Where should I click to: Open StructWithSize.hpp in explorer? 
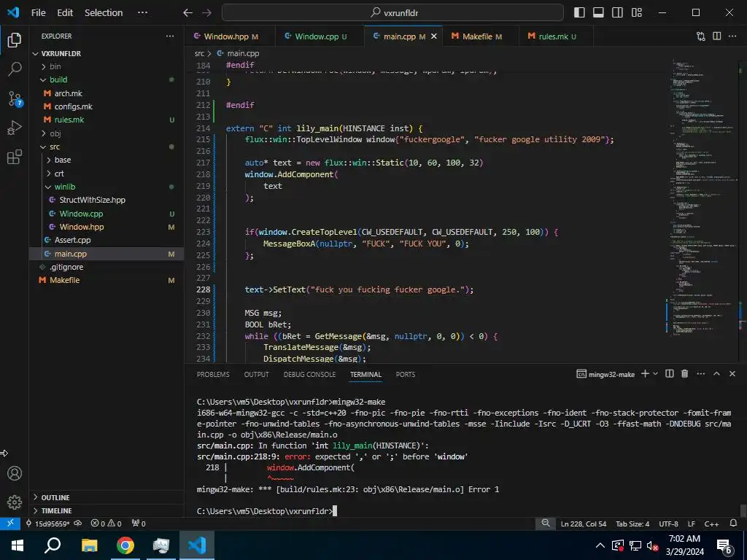[x=107, y=200]
